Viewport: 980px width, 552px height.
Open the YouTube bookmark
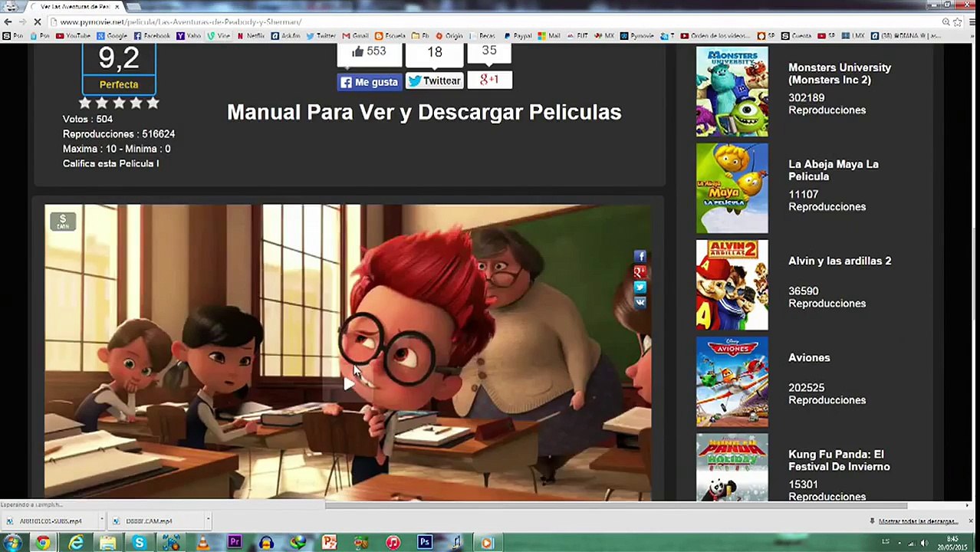[x=74, y=36]
